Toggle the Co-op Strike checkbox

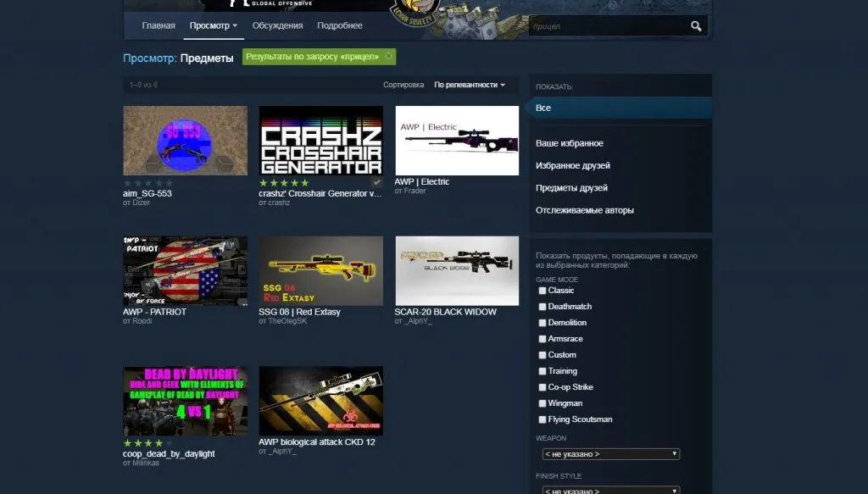542,387
